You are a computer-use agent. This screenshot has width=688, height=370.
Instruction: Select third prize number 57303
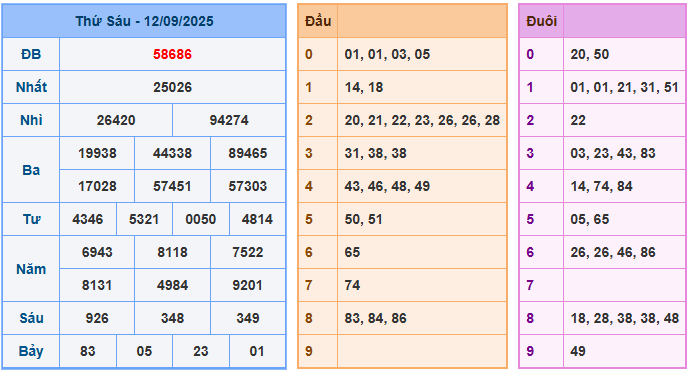pos(248,186)
